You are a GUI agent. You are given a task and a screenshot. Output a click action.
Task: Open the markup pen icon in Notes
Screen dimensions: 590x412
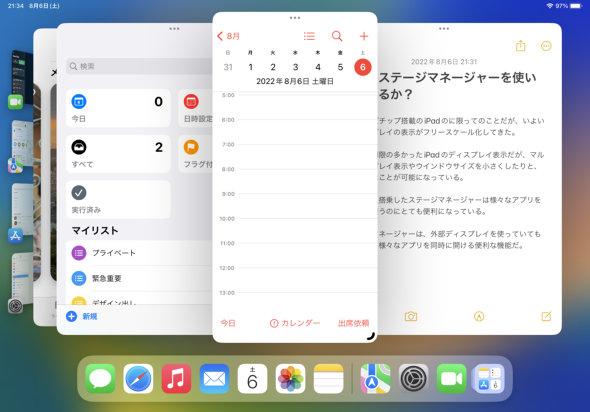pyautogui.click(x=479, y=316)
